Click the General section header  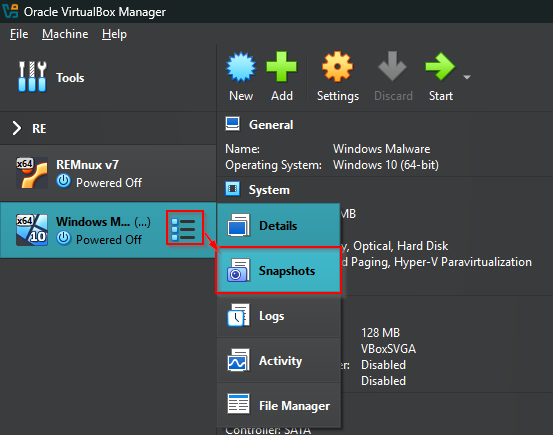pos(271,125)
